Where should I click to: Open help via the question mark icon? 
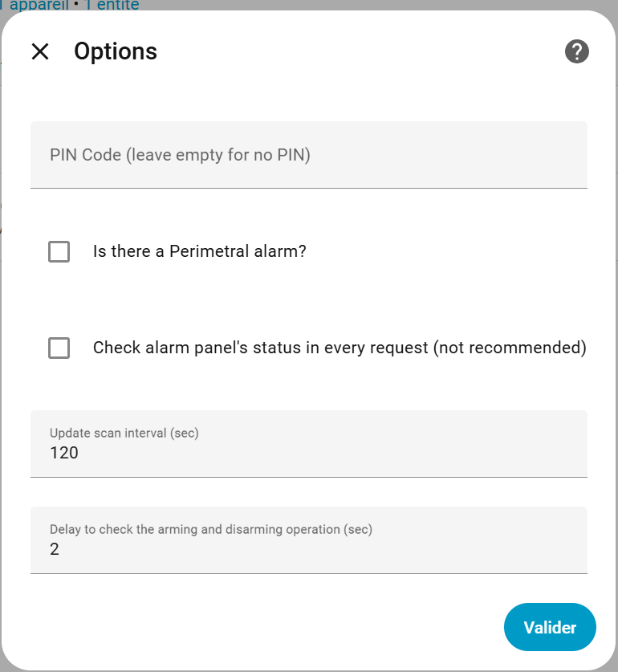tap(577, 52)
